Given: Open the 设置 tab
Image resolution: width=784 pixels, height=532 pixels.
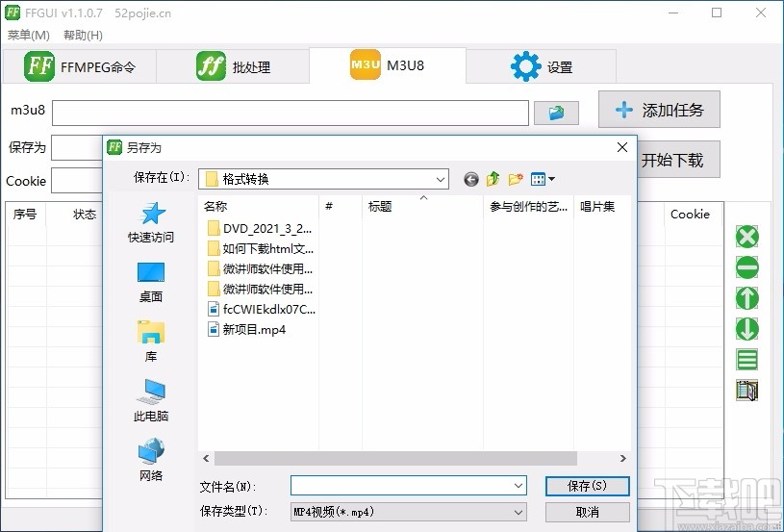Looking at the screenshot, I should [541, 66].
